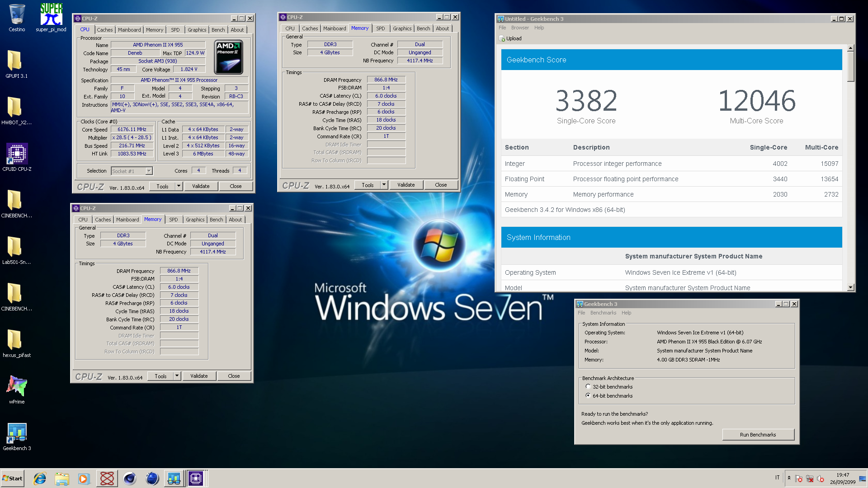Open File menu in Geekbench results window
Screen dimensions: 868x488
click(502, 28)
